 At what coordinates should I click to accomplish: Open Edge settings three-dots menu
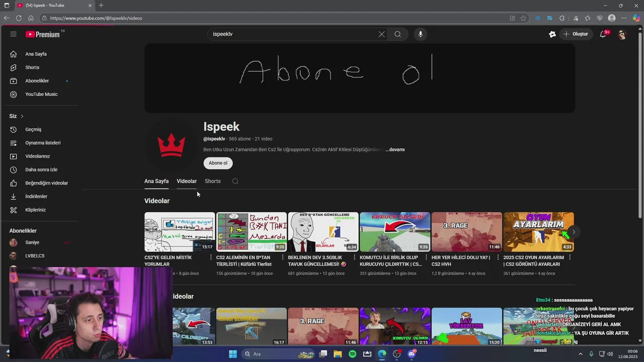pyautogui.click(x=624, y=18)
